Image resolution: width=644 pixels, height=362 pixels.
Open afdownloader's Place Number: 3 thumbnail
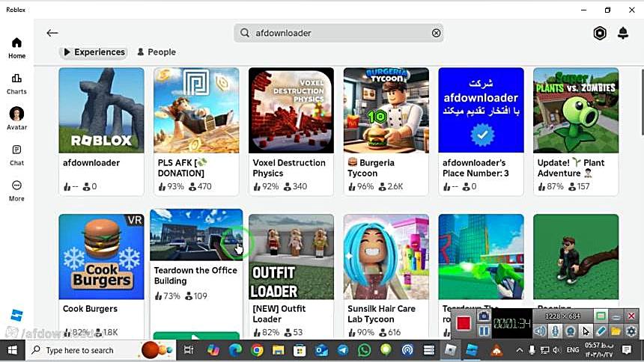(x=481, y=111)
